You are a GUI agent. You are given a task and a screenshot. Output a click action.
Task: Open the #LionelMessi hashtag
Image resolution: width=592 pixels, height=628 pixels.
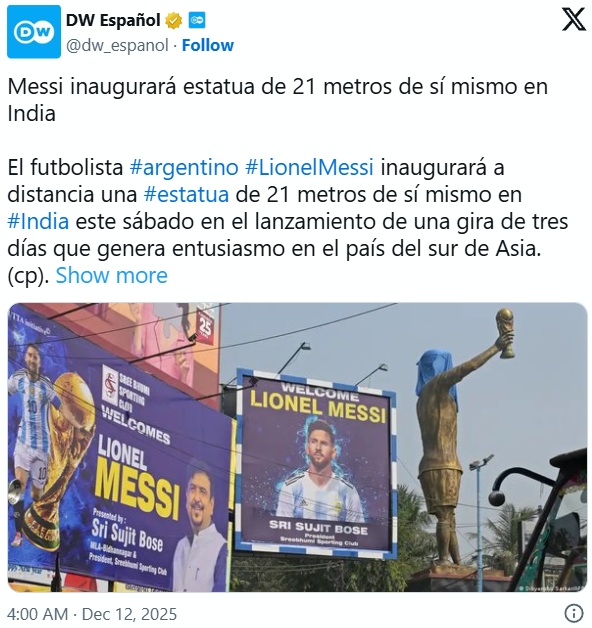click(310, 167)
